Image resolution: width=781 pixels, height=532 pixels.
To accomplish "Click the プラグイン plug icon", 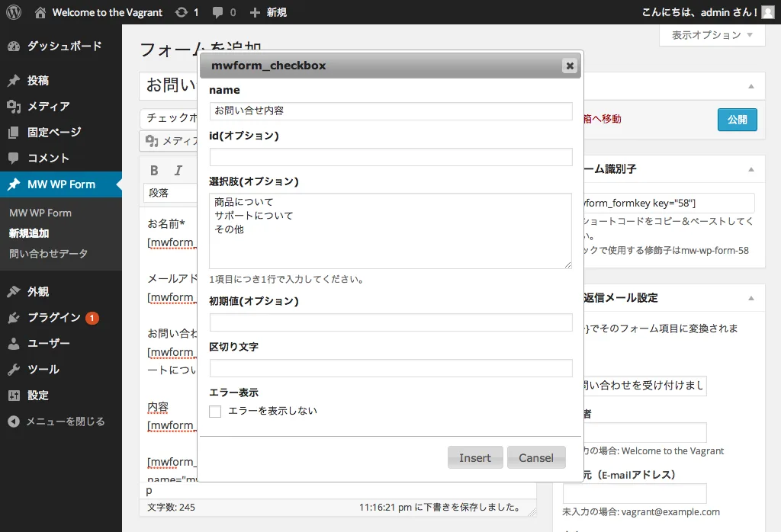I will pyautogui.click(x=14, y=318).
